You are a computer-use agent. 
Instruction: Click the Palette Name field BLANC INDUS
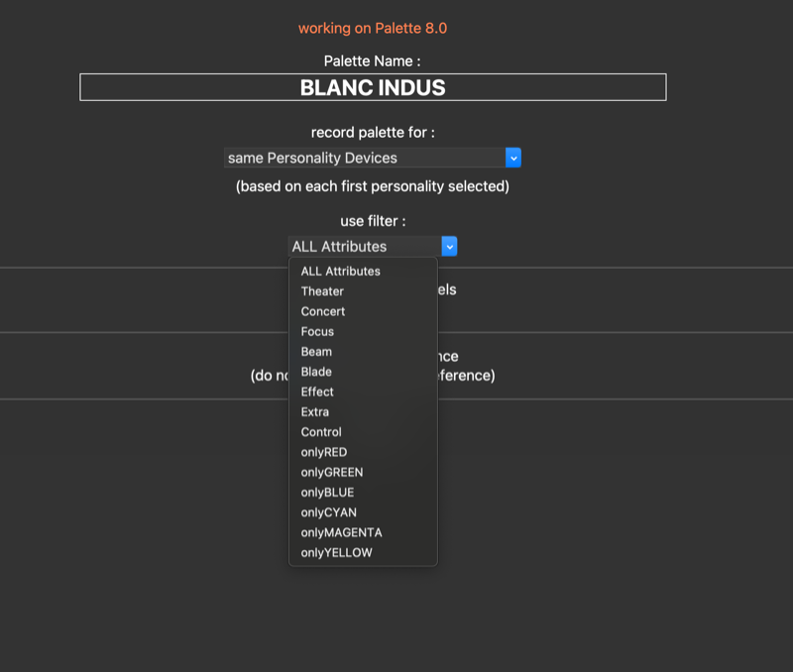pos(373,87)
